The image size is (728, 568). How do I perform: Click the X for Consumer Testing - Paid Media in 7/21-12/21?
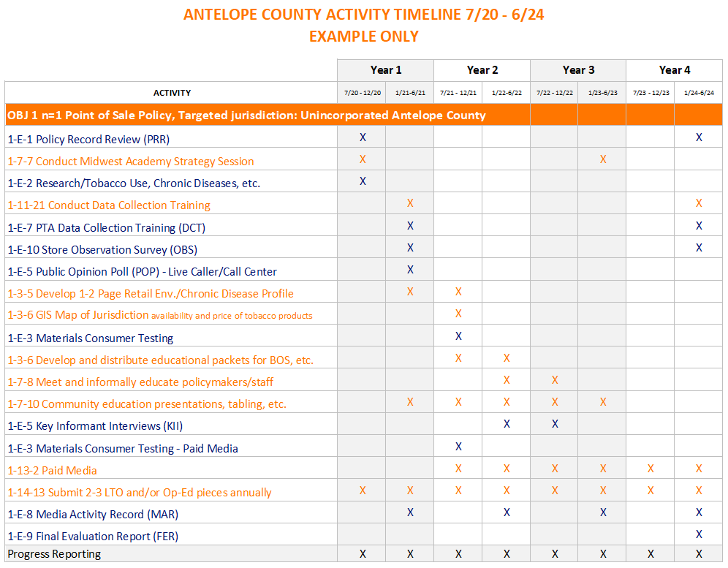tap(458, 447)
